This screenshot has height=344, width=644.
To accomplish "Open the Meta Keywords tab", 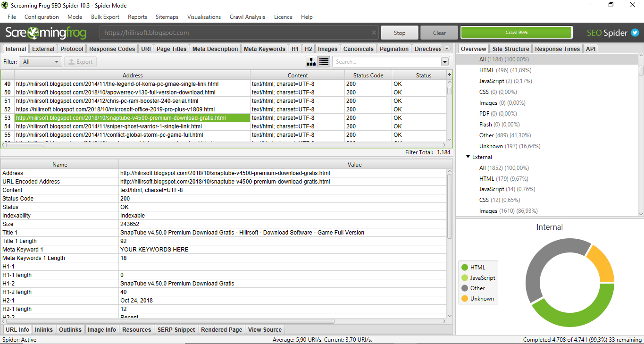I will (265, 49).
